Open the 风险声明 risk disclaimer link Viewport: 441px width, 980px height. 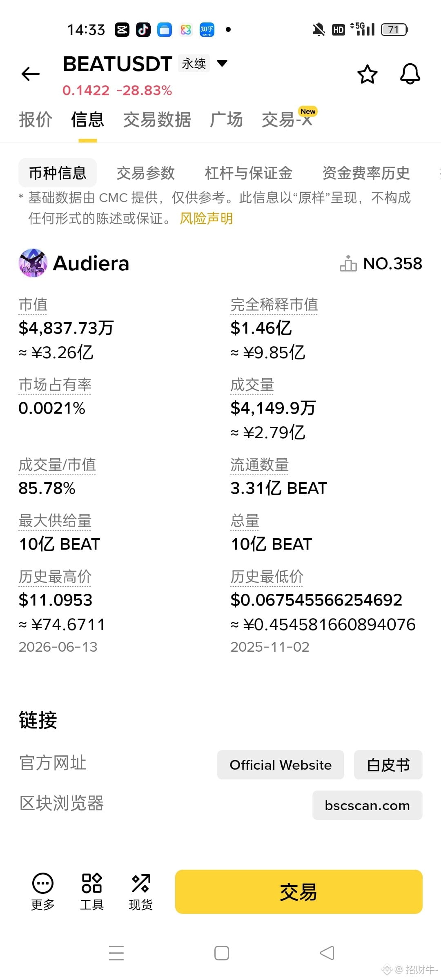207,218
